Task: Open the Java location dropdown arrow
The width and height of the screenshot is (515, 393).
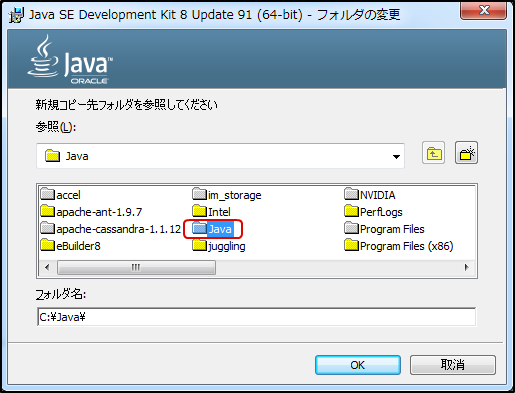Action: click(396, 156)
